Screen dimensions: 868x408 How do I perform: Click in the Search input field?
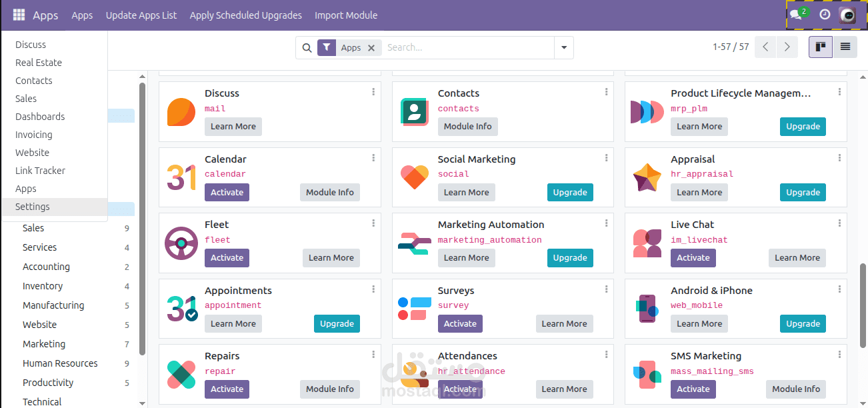[x=468, y=48]
